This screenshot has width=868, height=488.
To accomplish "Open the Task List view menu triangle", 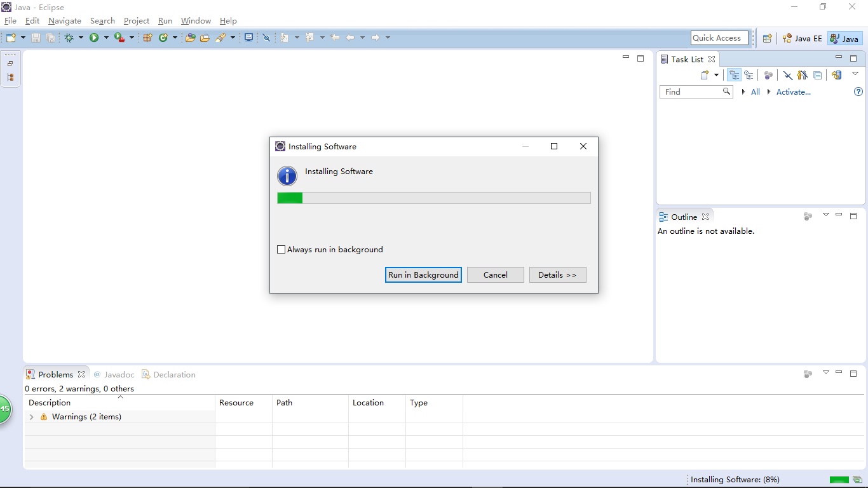I will pyautogui.click(x=855, y=74).
